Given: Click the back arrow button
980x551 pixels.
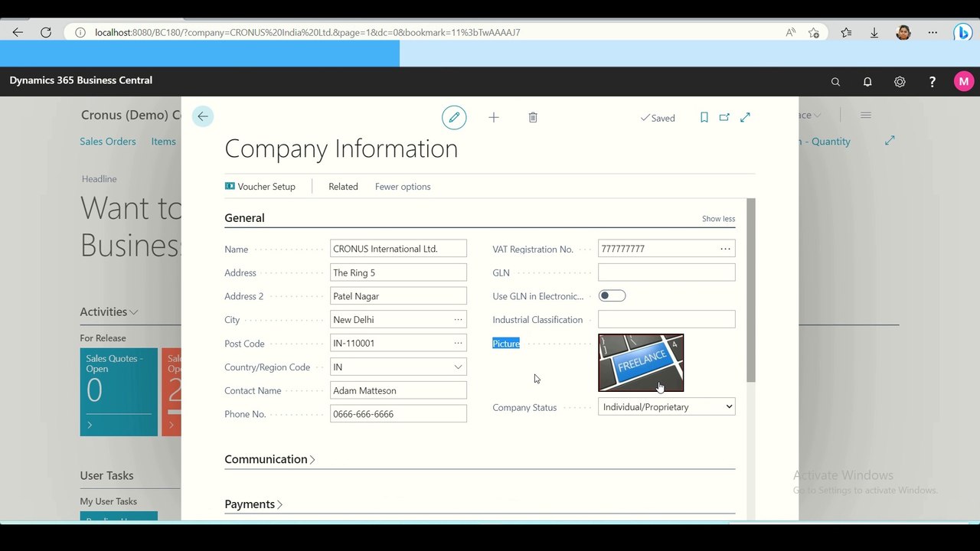Looking at the screenshot, I should 202,116.
